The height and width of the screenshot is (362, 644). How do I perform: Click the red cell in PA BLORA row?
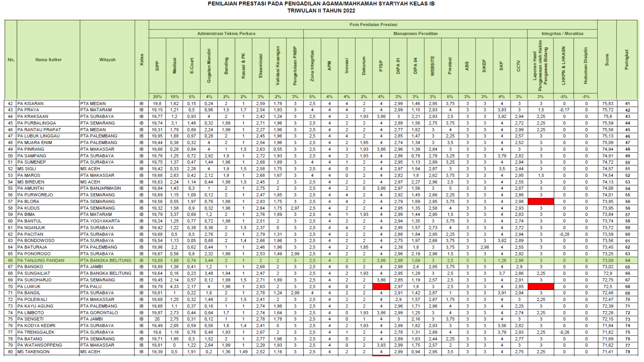tap(541, 201)
